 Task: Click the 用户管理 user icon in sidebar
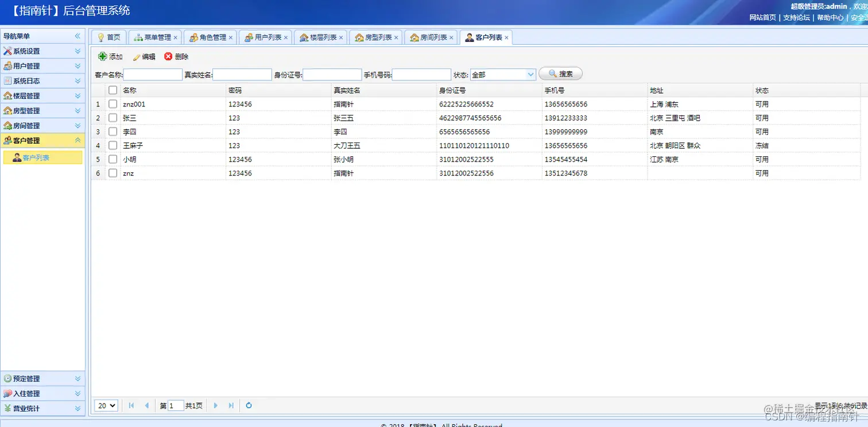(7, 66)
